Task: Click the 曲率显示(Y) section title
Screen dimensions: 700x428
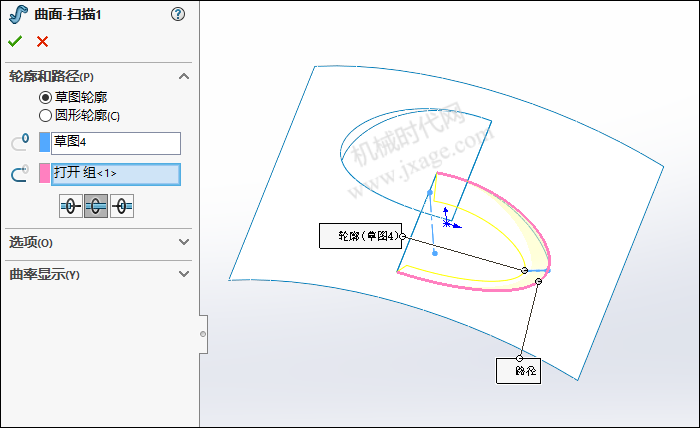Action: coord(44,274)
